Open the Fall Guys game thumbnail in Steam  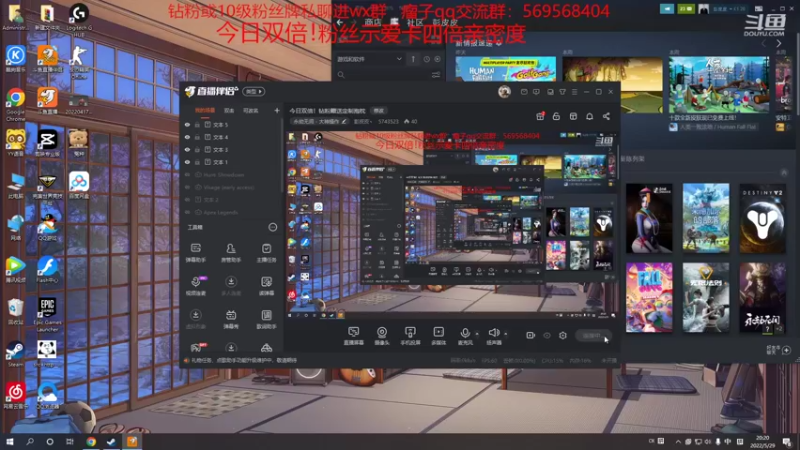point(649,297)
